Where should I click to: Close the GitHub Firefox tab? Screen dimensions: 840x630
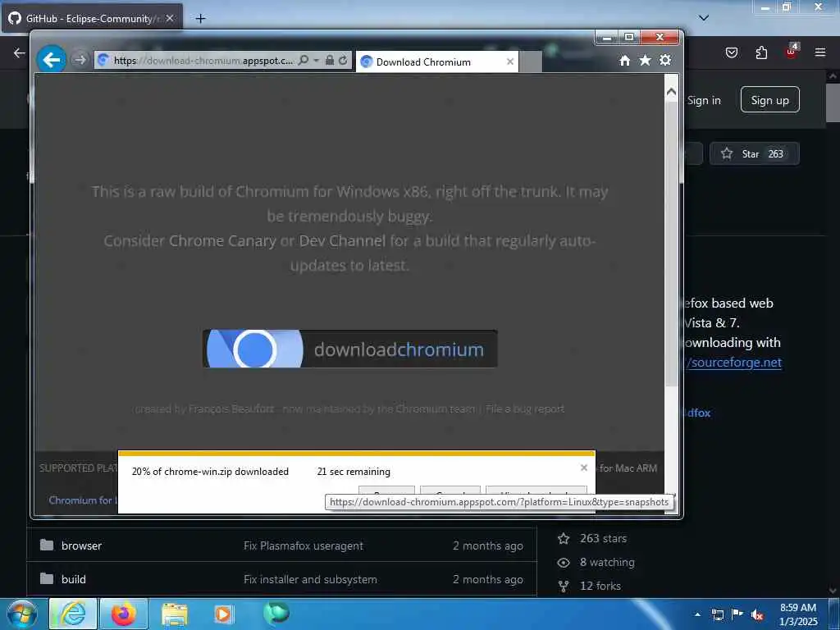pos(170,18)
